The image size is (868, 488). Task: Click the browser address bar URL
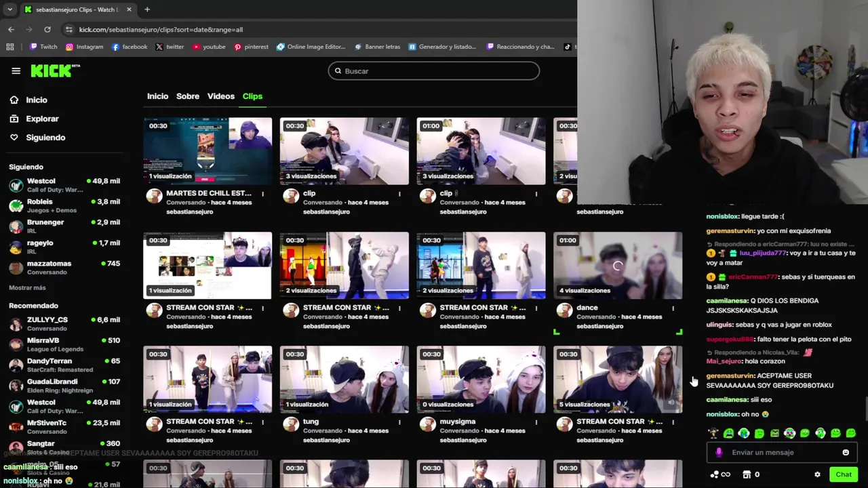pos(161,29)
